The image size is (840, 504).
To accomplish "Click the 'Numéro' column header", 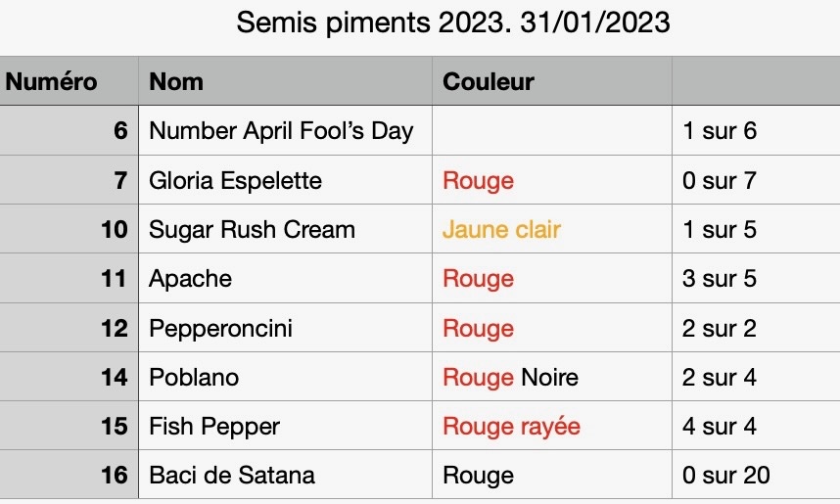I will click(x=70, y=81).
